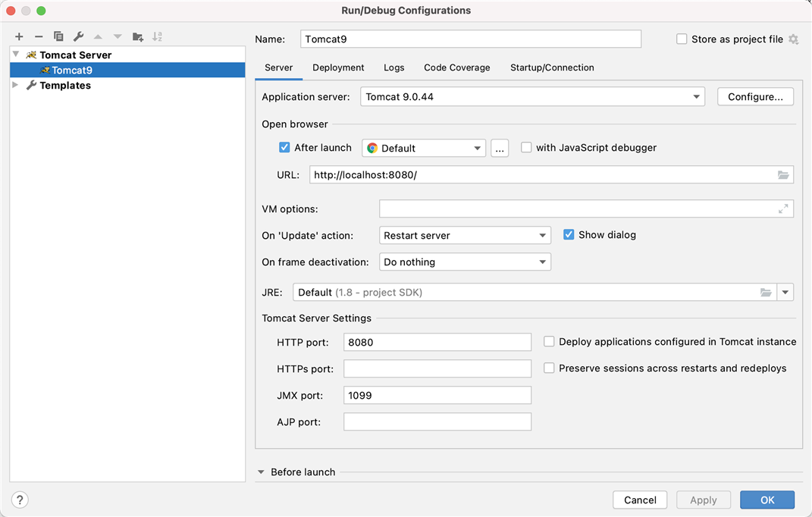Add a new configuration with plus icon
The width and height of the screenshot is (812, 517).
pyautogui.click(x=19, y=36)
